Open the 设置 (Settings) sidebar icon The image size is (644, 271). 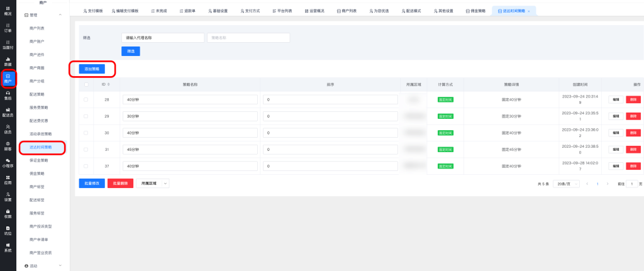click(8, 197)
